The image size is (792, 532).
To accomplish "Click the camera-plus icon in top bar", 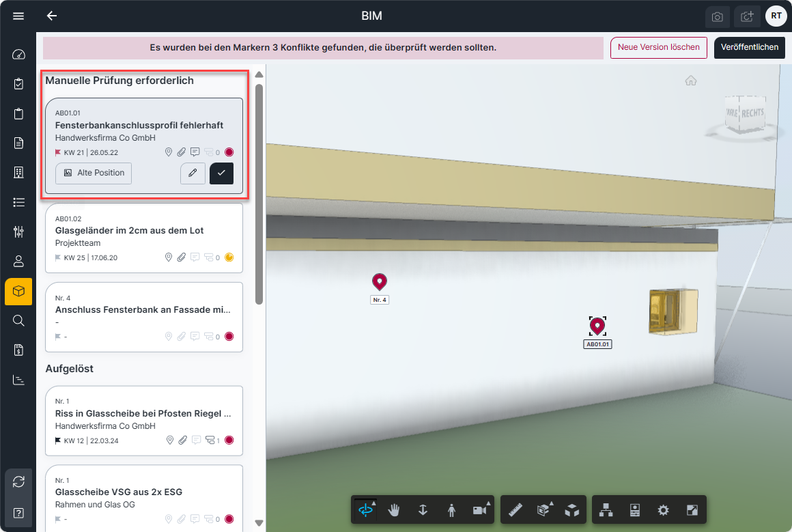I will [747, 17].
